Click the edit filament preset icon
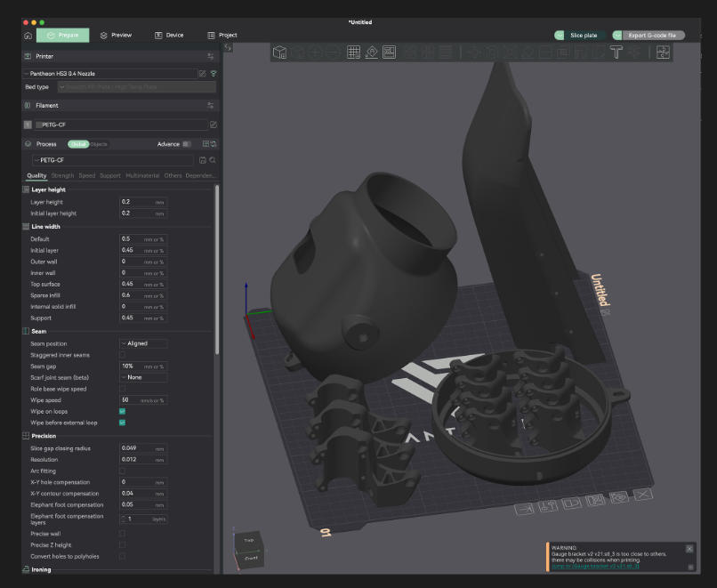The image size is (717, 588). pyautogui.click(x=213, y=125)
